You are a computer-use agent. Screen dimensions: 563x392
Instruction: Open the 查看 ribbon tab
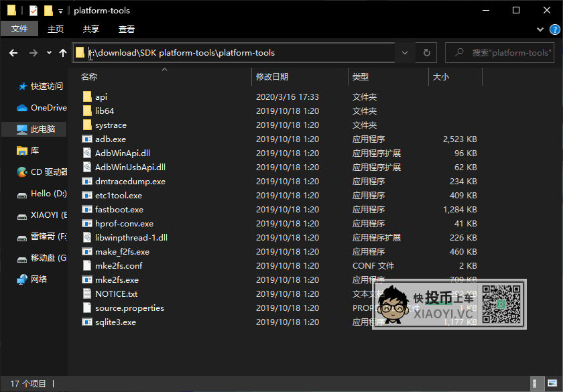[x=127, y=29]
